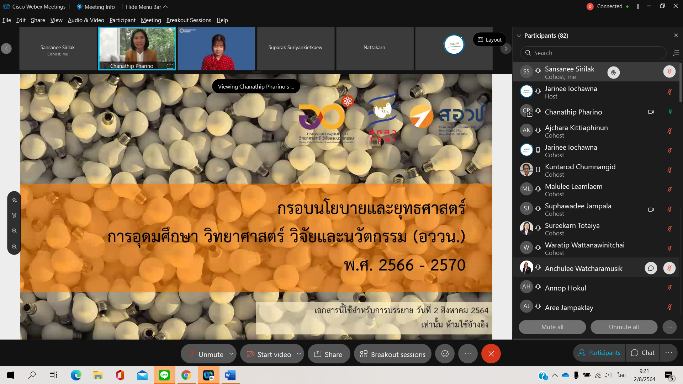683x384 pixels.
Task: Open the Audio & Video menu
Action: click(86, 20)
